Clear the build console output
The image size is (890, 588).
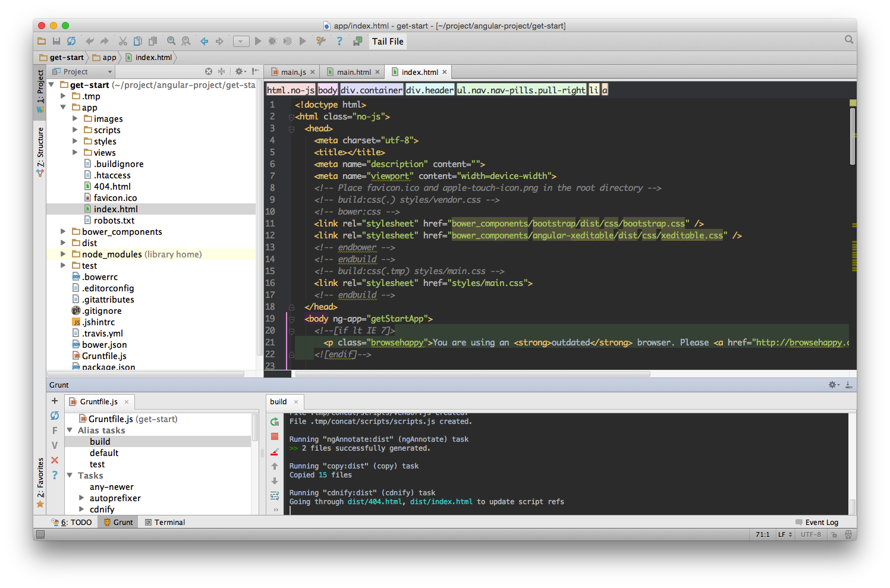point(275,452)
